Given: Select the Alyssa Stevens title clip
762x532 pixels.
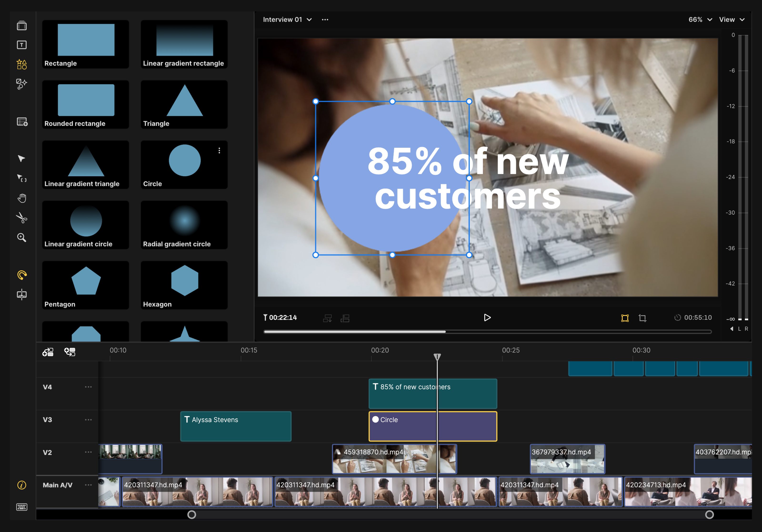Looking at the screenshot, I should pos(236,426).
